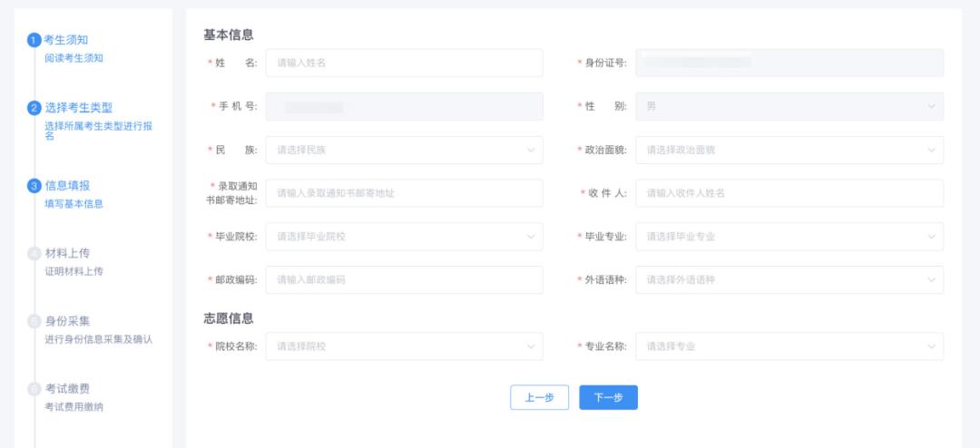The image size is (980, 448).
Task: Click the disabled 身份证号 field
Action: click(789, 63)
